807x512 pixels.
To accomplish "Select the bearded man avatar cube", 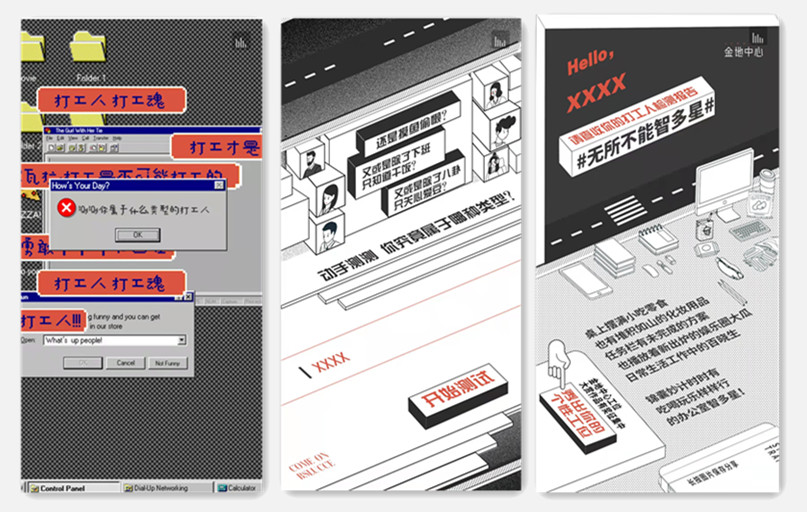I will click(310, 160).
